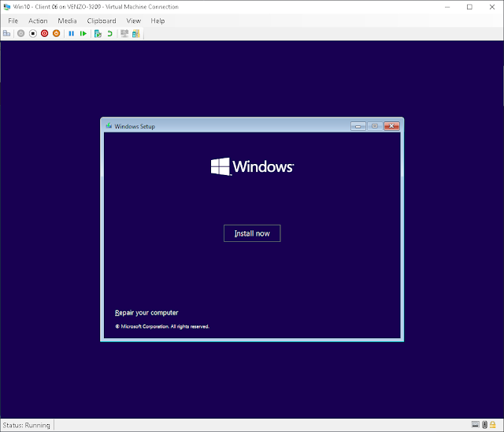This screenshot has height=432, width=504.
Task: Shut down the VM using the red power icon
Action: click(x=44, y=33)
